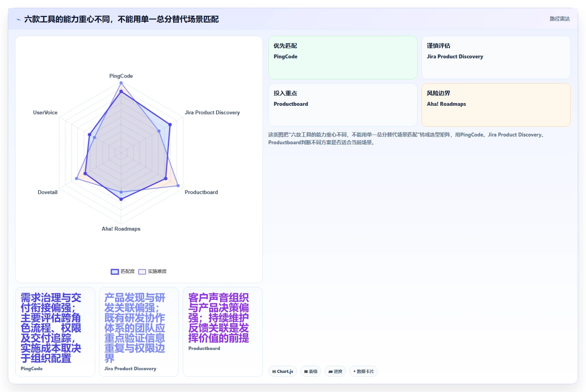Click the 匹配度 data point on the UserVoice axis
Screen dimensions: 586x392
89,135
